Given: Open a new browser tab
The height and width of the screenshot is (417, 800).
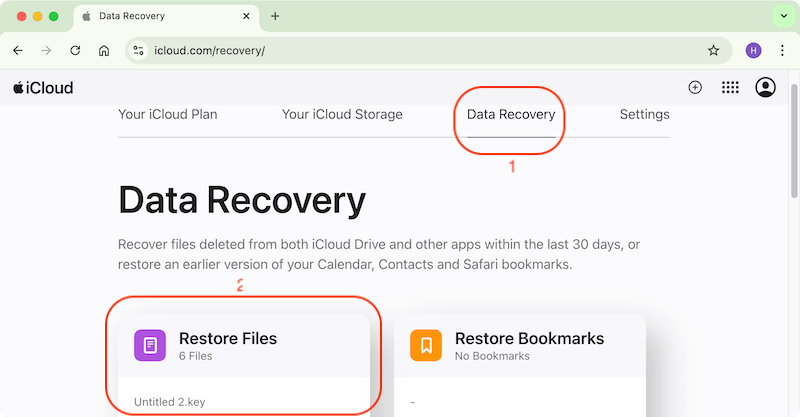Looking at the screenshot, I should click(275, 16).
